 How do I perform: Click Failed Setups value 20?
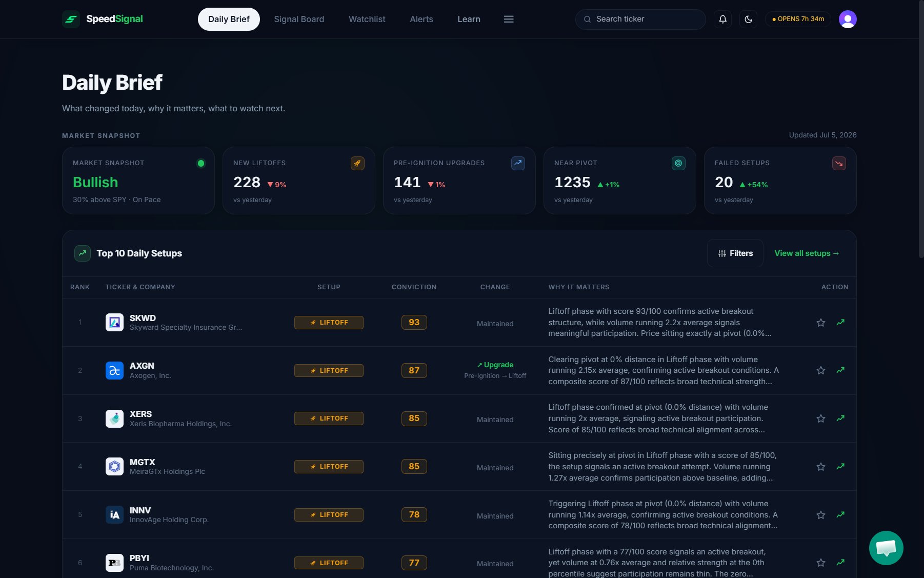tap(724, 183)
